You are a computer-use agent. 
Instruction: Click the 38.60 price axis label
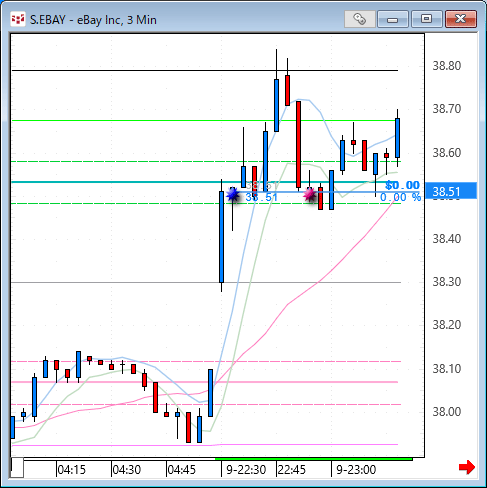(x=447, y=153)
